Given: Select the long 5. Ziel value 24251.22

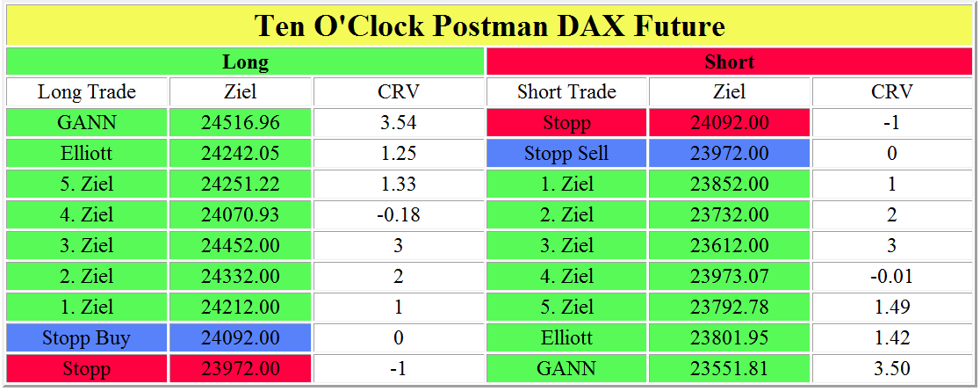Looking at the screenshot, I should coord(240,185).
